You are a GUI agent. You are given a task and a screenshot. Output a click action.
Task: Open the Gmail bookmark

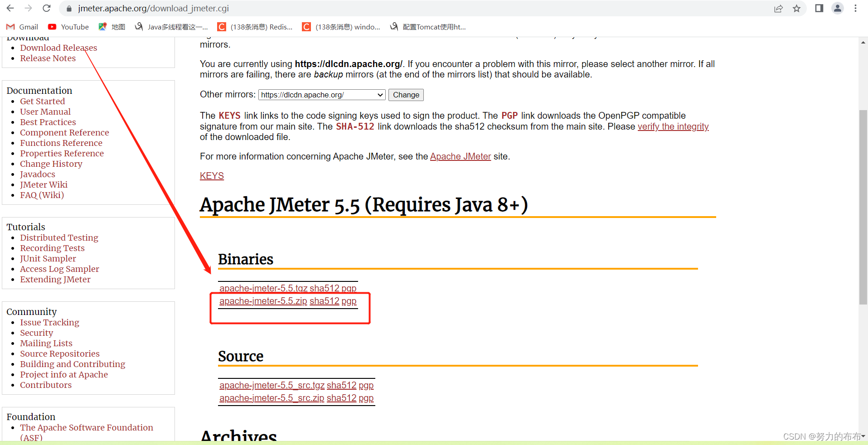coord(22,27)
